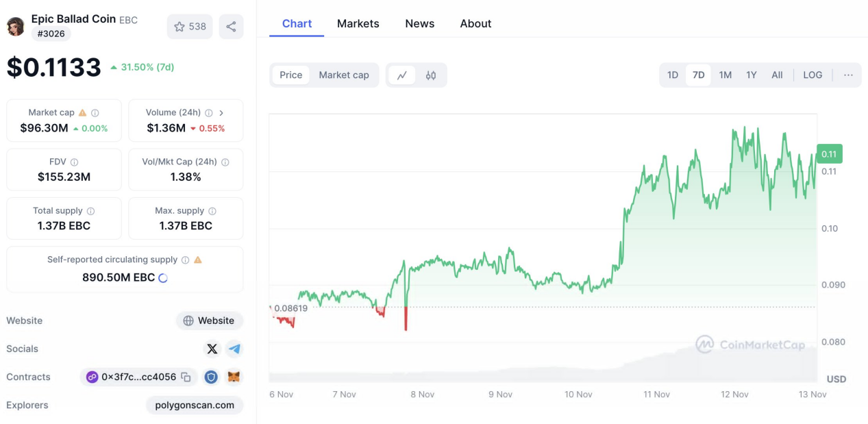Open the Website button
The height and width of the screenshot is (424, 868).
209,321
